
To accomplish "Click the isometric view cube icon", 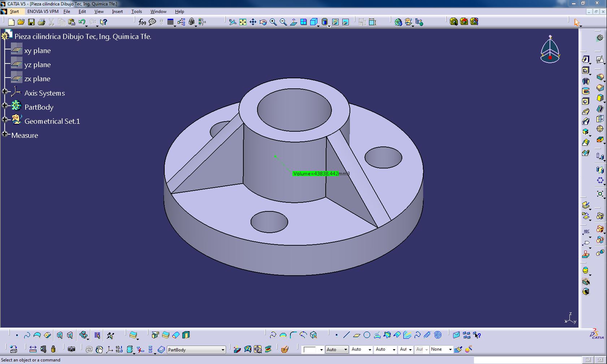I will (313, 22).
